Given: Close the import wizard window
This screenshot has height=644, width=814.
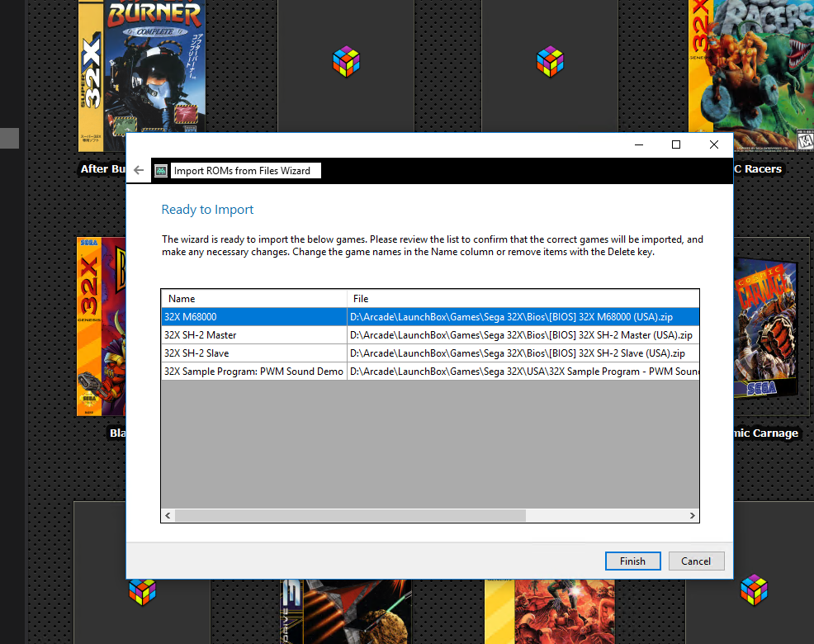Looking at the screenshot, I should pos(714,145).
